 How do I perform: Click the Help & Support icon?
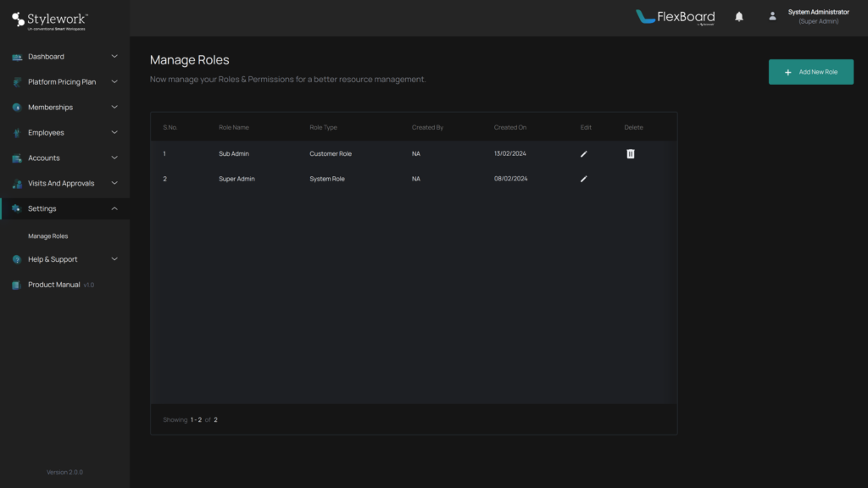17,259
